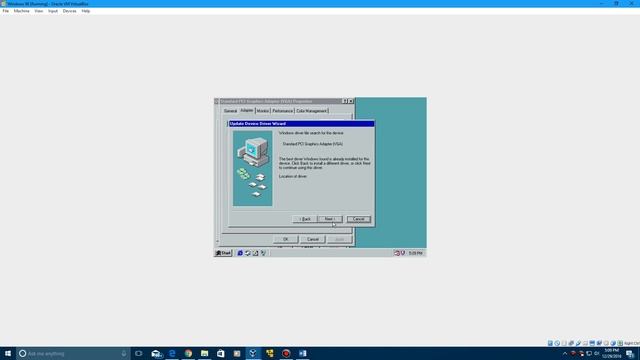Open the Windows 10 Start menu
Image resolution: width=640 pixels, height=360 pixels.
tap(8, 353)
